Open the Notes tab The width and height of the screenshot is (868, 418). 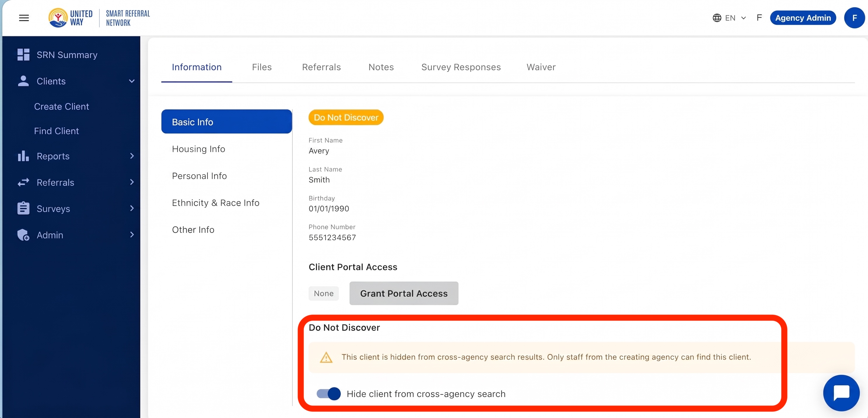pyautogui.click(x=381, y=67)
